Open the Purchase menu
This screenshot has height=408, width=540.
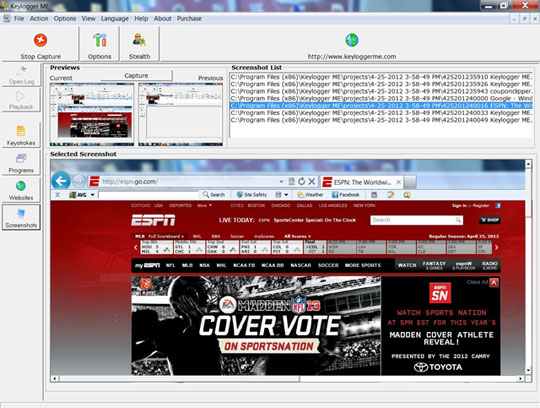click(189, 19)
